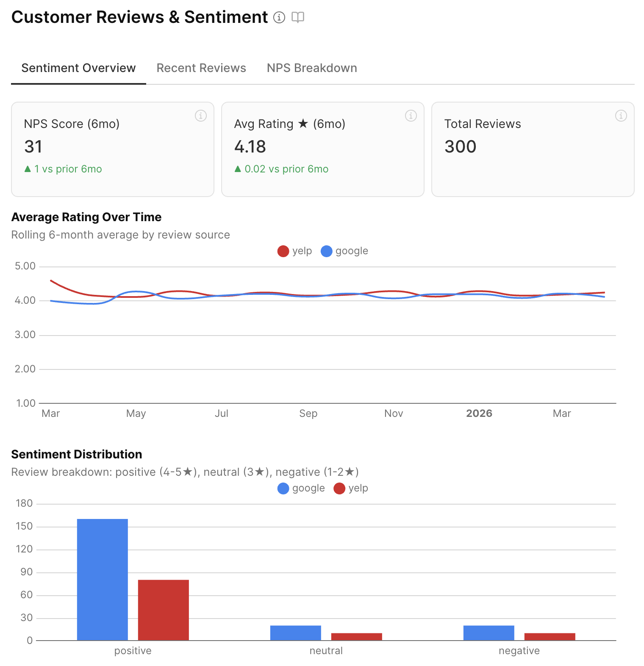644x666 pixels.
Task: Click the blue google neutral bar
Action: pos(296,633)
